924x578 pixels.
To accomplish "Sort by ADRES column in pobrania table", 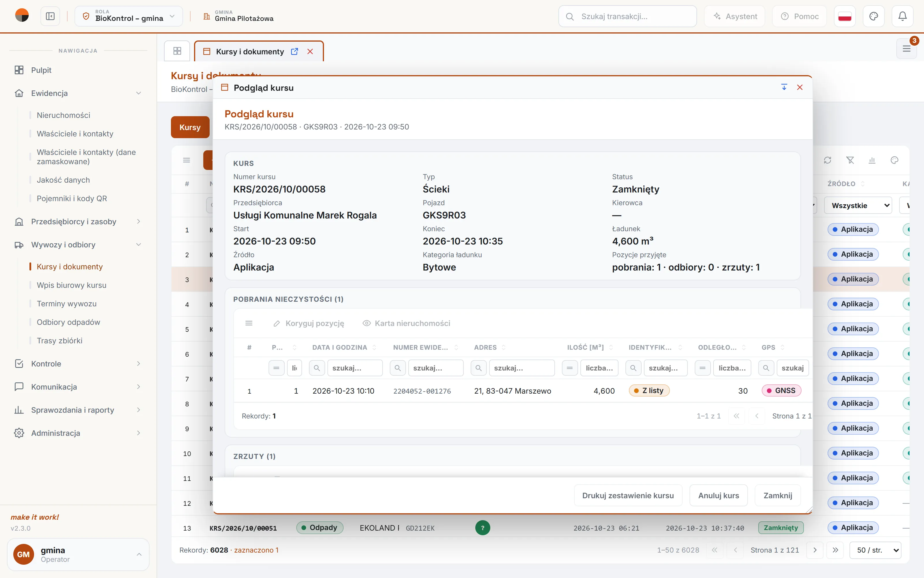I will pos(489,347).
